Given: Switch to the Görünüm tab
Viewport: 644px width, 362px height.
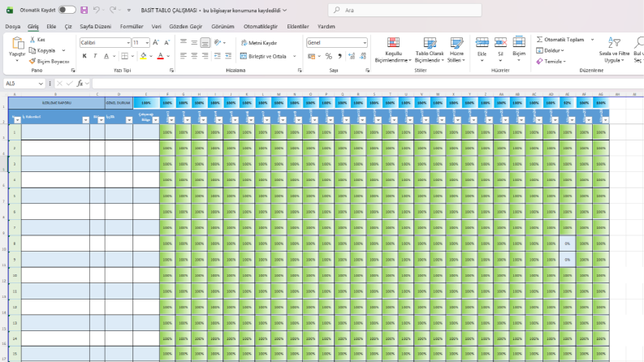Looking at the screenshot, I should coord(223,26).
